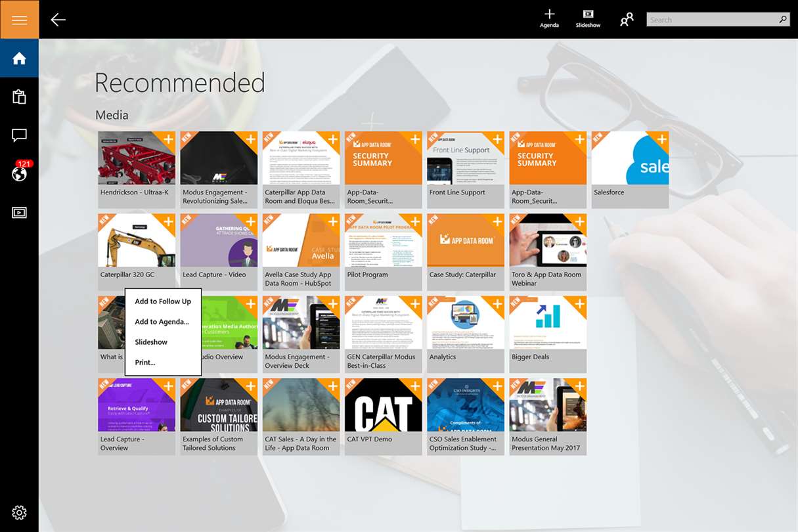Open the contacts people icon

627,20
